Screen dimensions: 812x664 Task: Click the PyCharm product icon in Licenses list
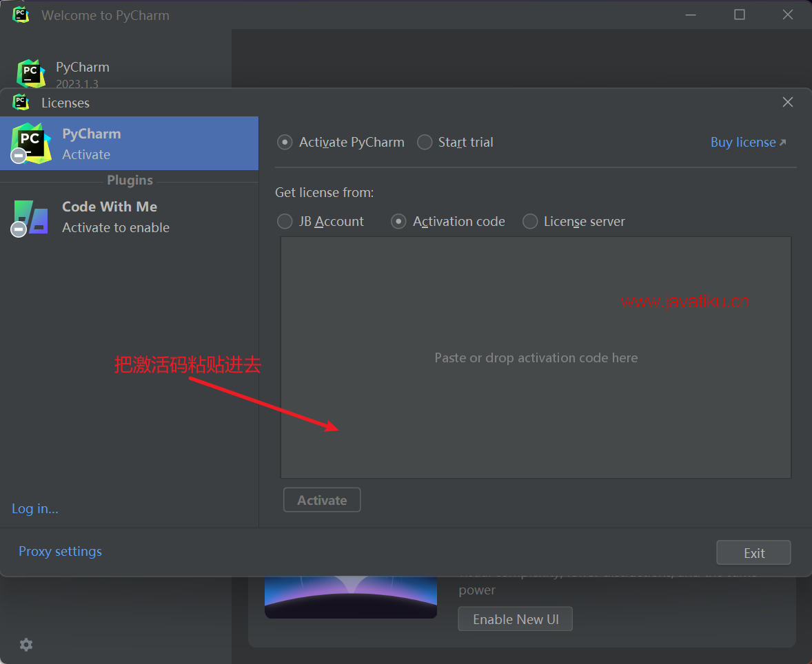pyautogui.click(x=30, y=143)
